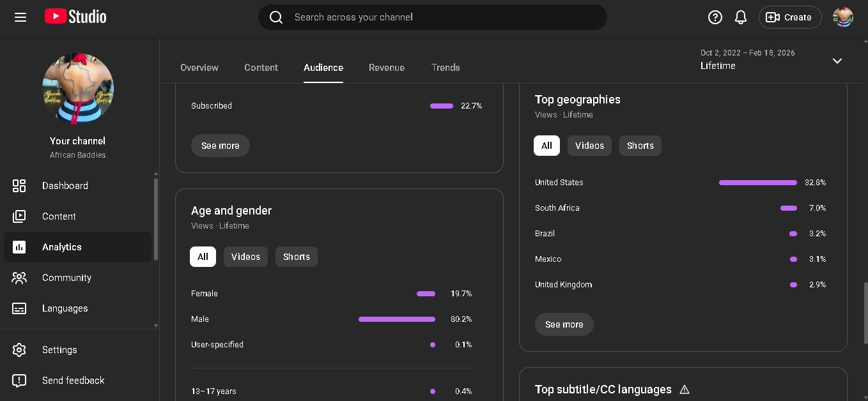Click the Brazil row label
The image size is (868, 401).
click(545, 234)
